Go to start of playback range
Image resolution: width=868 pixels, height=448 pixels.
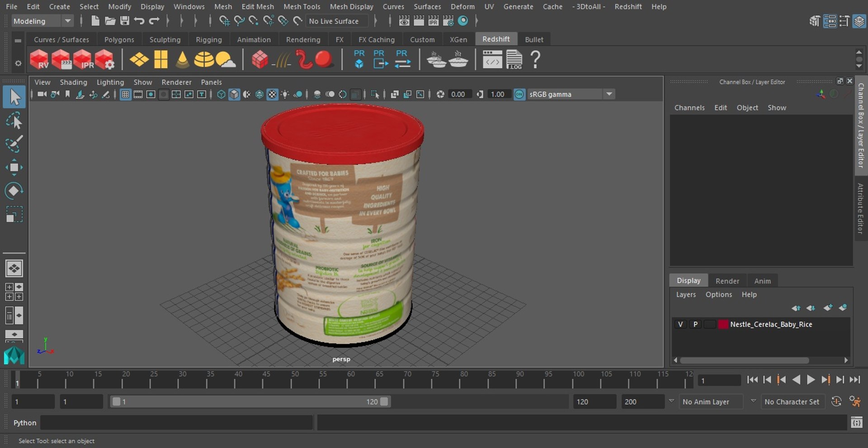[x=752, y=380]
